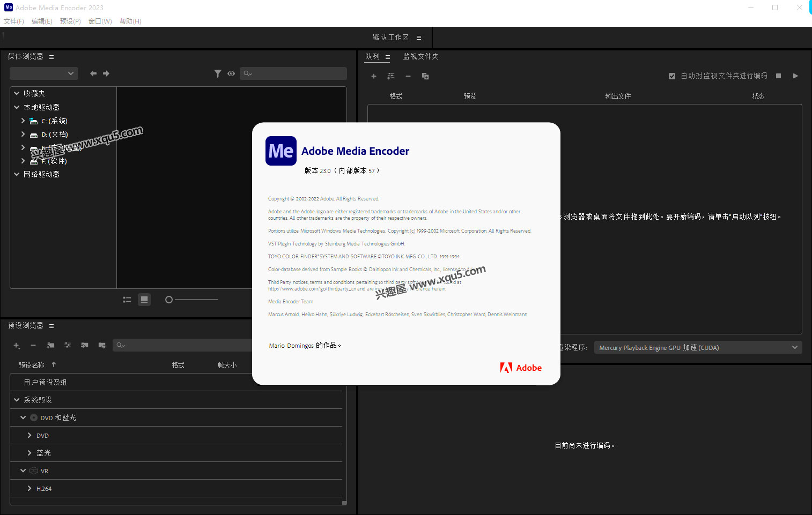This screenshot has width=812, height=515.
Task: Delete preset with minus icon
Action: 33,346
